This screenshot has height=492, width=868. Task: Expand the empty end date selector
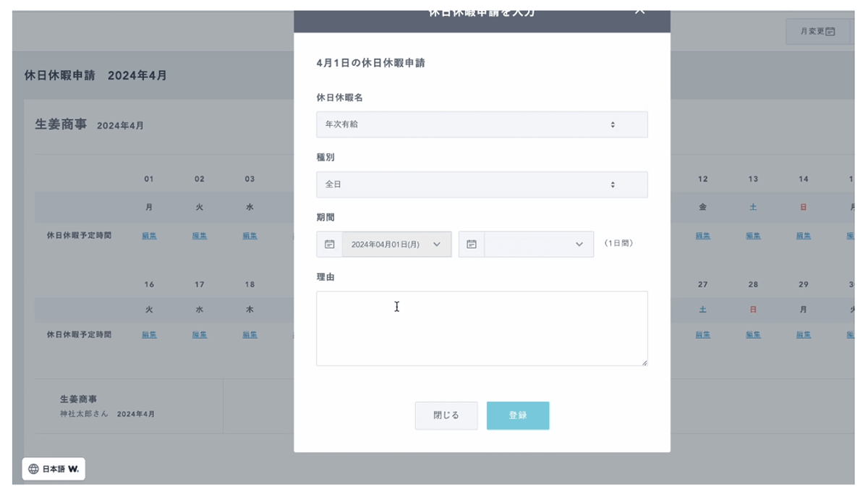(x=539, y=245)
